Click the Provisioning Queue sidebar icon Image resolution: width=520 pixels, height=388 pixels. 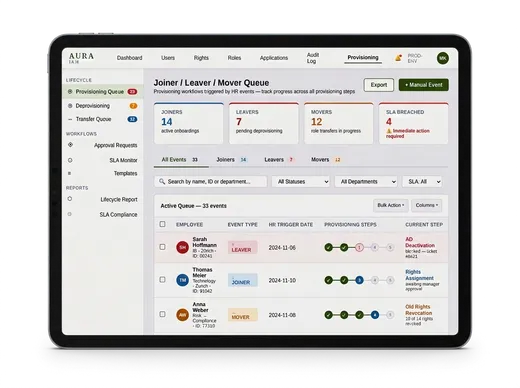coord(70,91)
